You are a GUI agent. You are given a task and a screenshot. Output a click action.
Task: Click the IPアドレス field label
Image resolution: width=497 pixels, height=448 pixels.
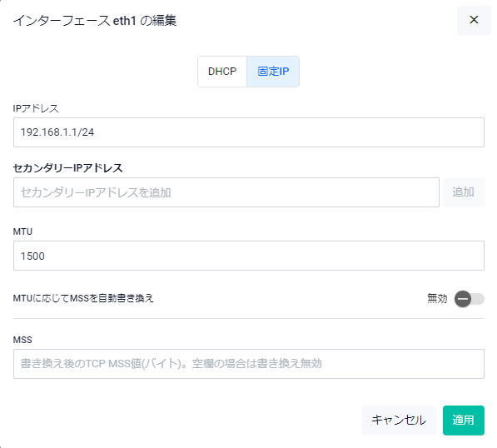pyautogui.click(x=36, y=108)
